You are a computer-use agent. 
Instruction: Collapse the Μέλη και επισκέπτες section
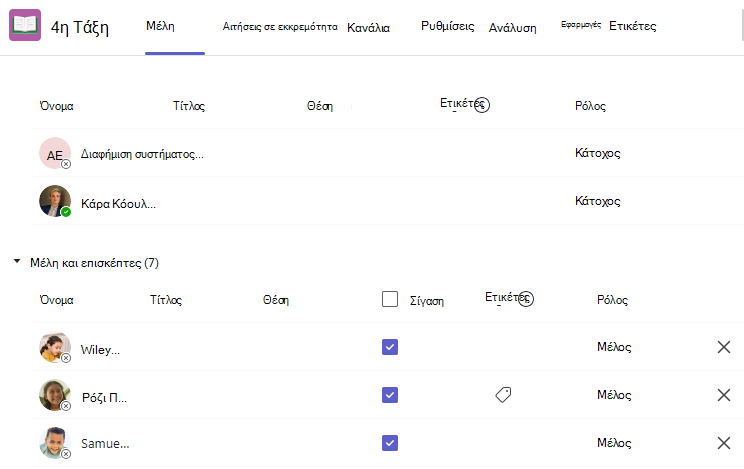[x=17, y=261]
